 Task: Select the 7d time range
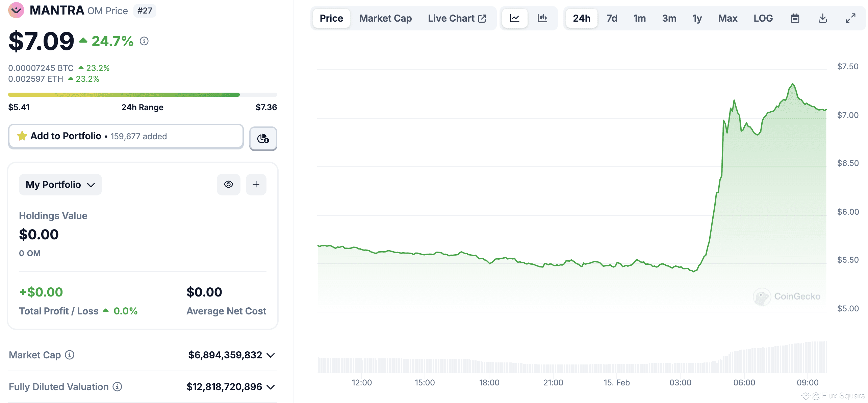pyautogui.click(x=612, y=18)
